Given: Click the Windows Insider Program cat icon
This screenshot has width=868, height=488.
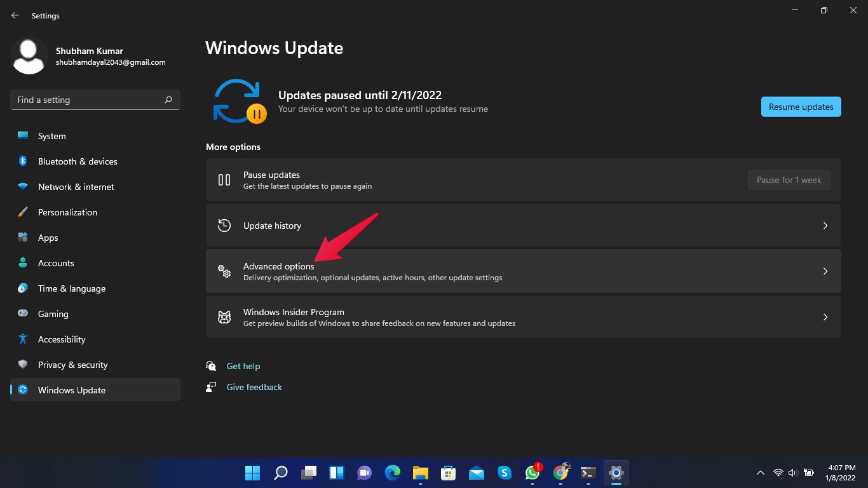Looking at the screenshot, I should pos(224,317).
